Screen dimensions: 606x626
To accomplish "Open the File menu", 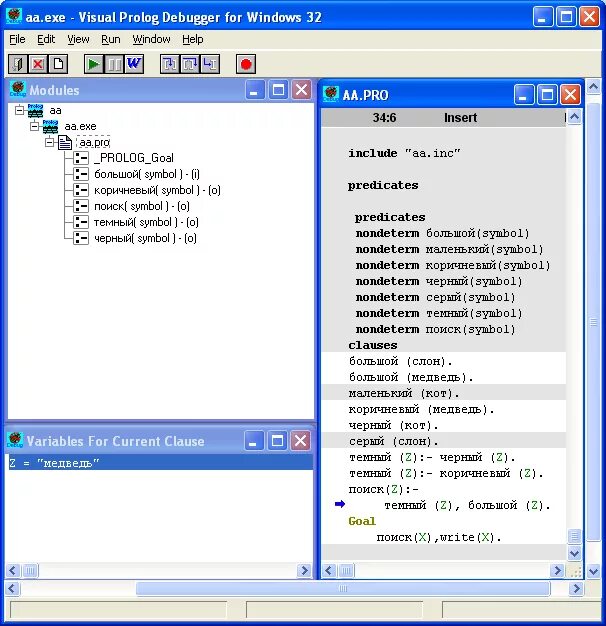I will tap(17, 39).
